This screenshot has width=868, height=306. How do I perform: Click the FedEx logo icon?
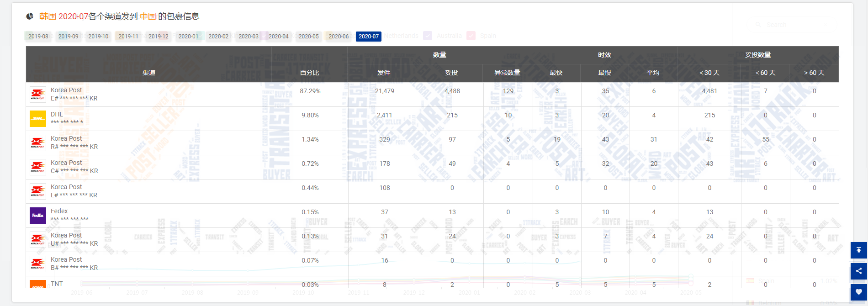click(38, 216)
